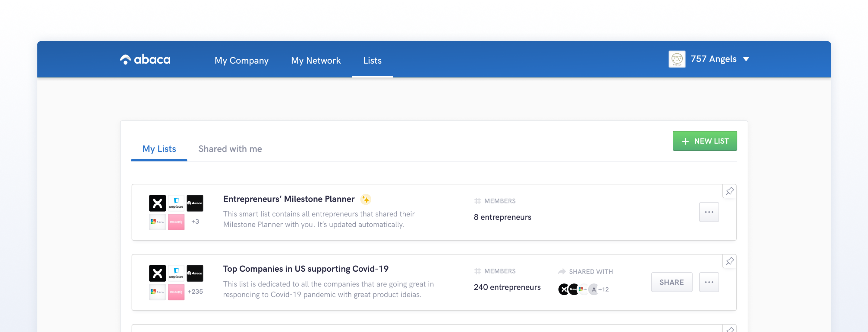Create a new list with NEW LIST
Screen dimensions: 868x332
tap(705, 141)
